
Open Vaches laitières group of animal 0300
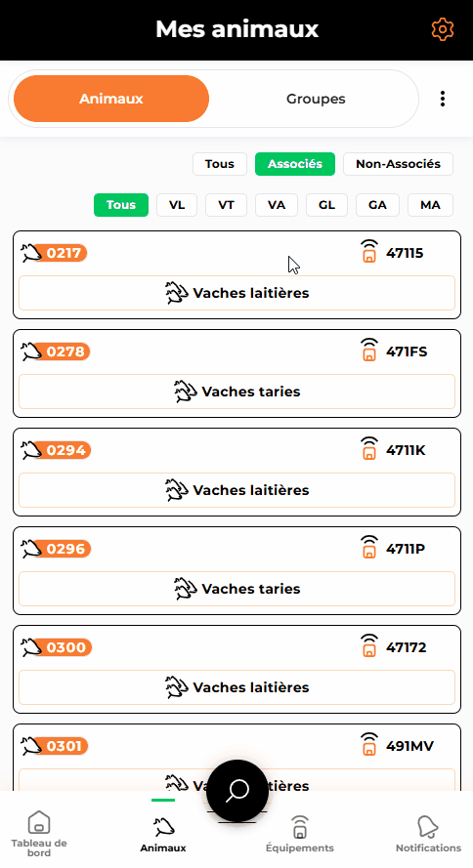pos(237,687)
